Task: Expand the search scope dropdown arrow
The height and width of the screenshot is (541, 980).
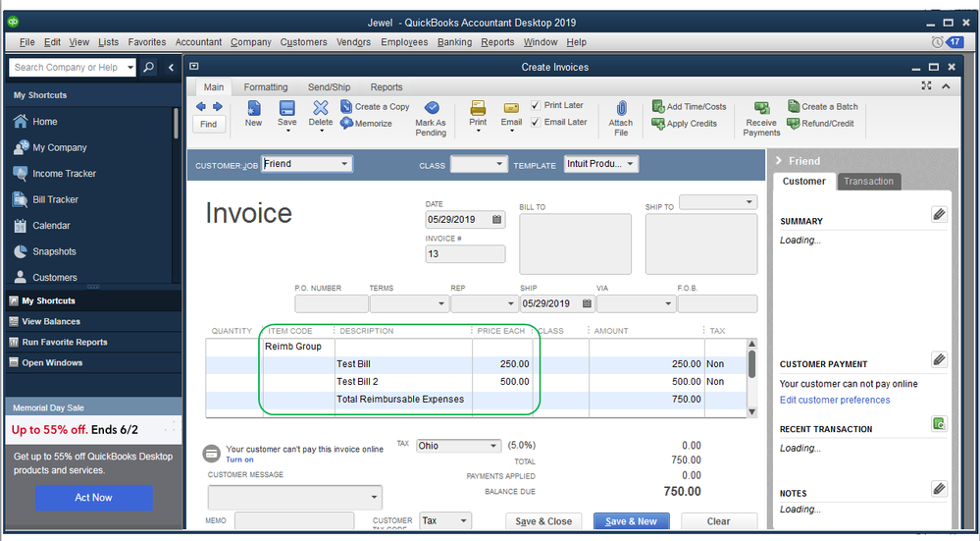Action: pyautogui.click(x=130, y=67)
